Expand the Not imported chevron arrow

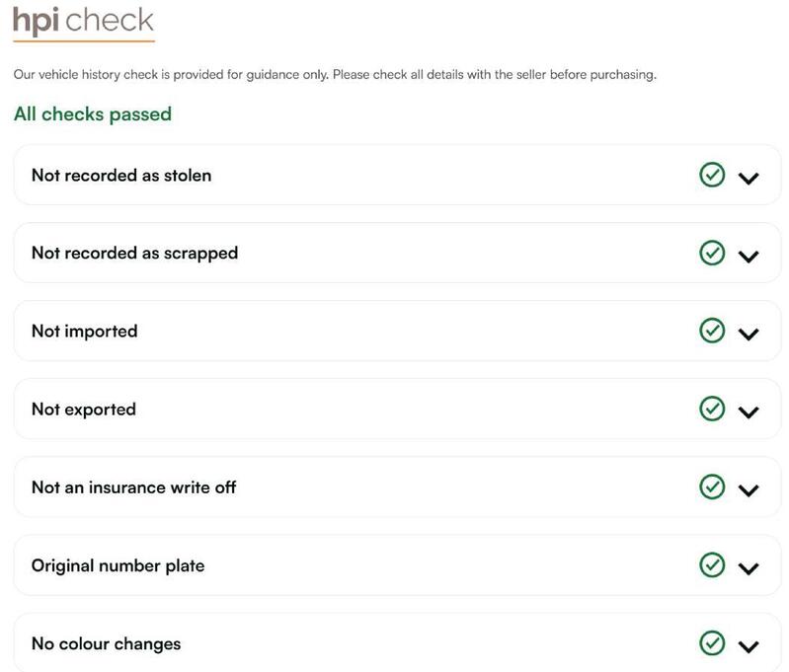[x=749, y=334]
